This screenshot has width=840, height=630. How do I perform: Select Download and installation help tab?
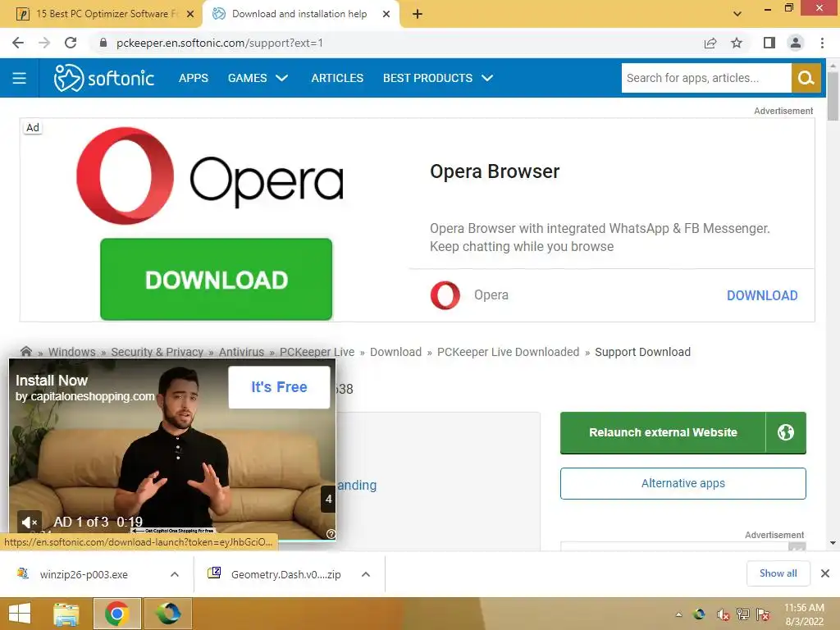pos(300,14)
